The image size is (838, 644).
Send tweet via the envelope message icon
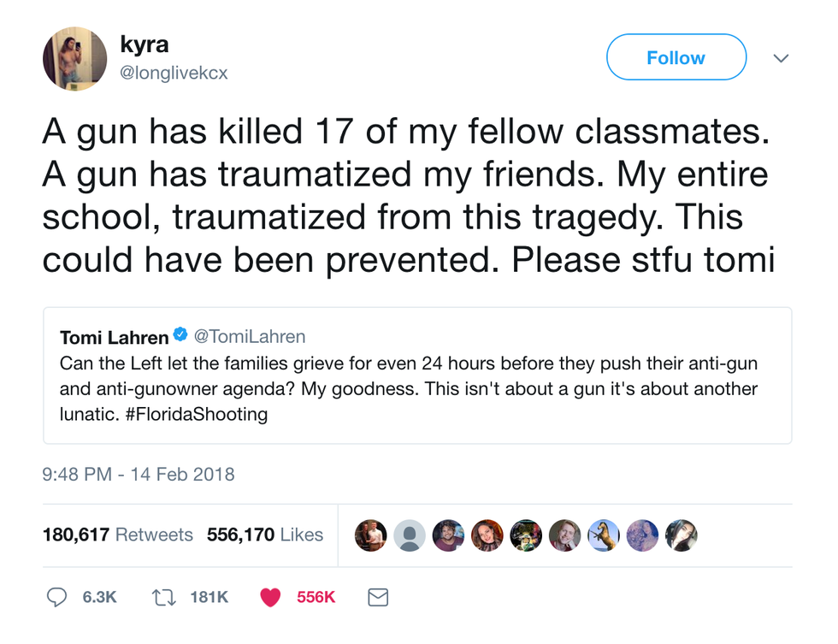coord(378,597)
